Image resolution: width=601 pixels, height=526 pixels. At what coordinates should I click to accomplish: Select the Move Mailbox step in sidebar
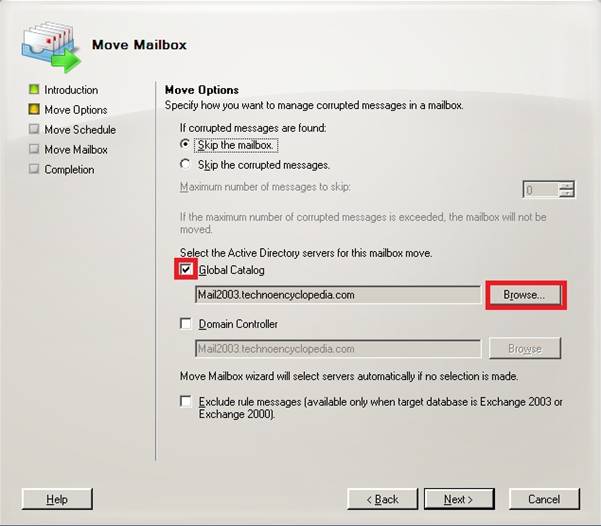[76, 150]
